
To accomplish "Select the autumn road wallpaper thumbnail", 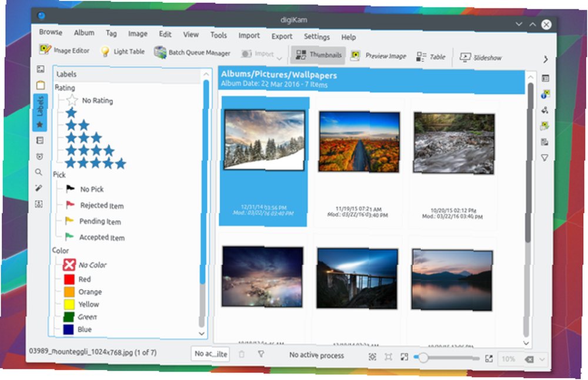I will pyautogui.click(x=359, y=142).
